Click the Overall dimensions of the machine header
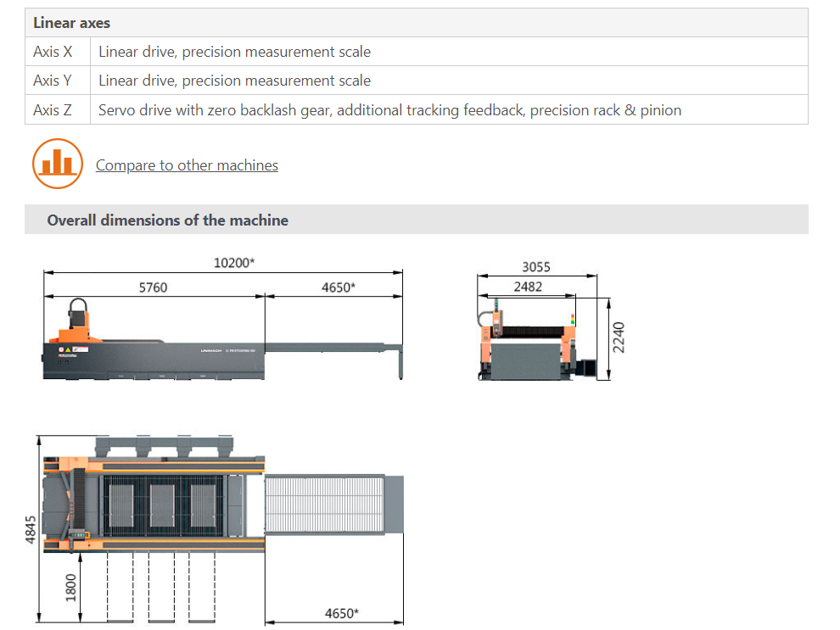 coord(417,220)
